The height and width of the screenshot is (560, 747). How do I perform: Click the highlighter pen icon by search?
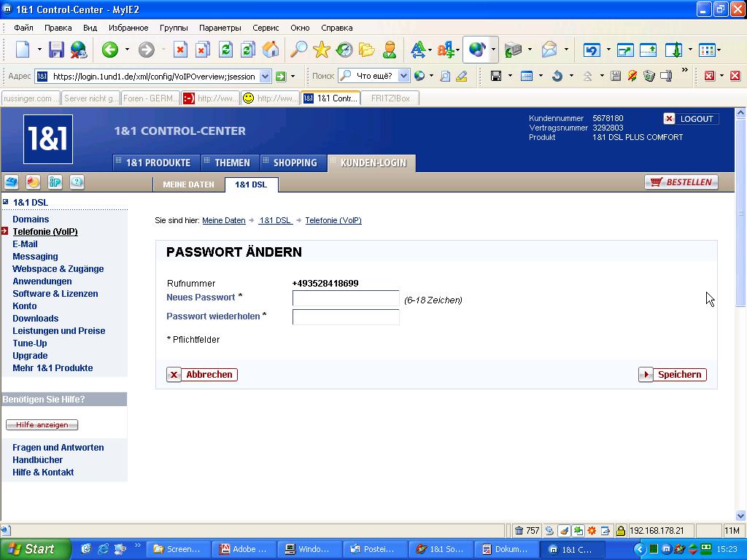point(461,76)
